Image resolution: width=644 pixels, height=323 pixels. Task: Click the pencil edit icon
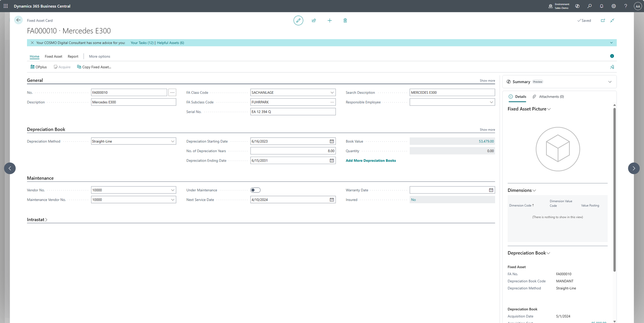pyautogui.click(x=298, y=21)
